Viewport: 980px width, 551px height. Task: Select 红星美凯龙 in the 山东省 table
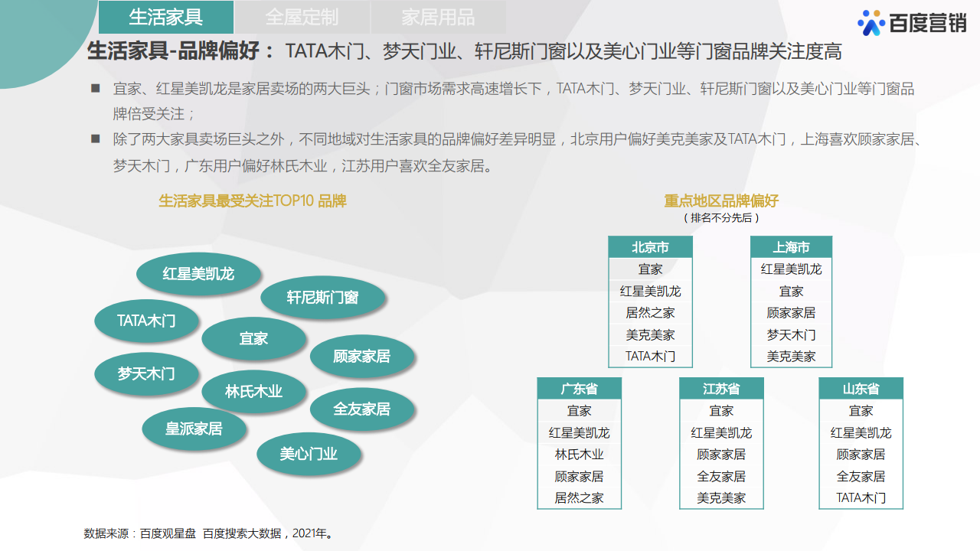(861, 432)
